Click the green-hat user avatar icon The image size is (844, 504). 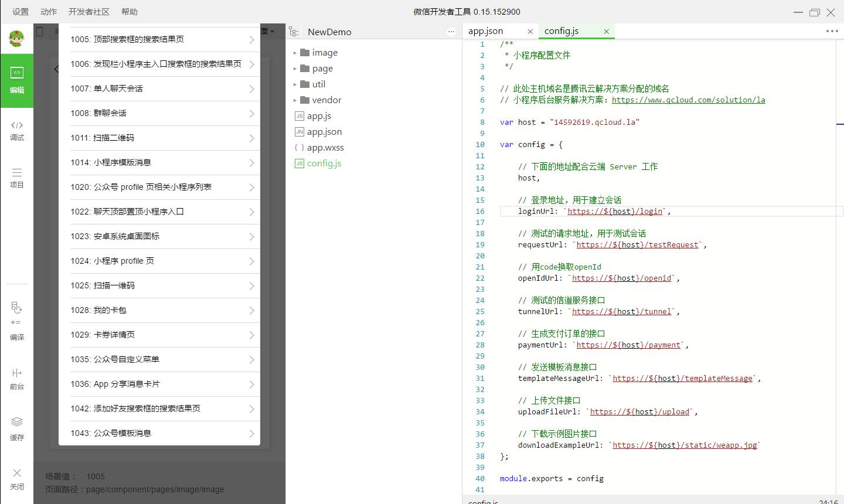[x=16, y=39]
